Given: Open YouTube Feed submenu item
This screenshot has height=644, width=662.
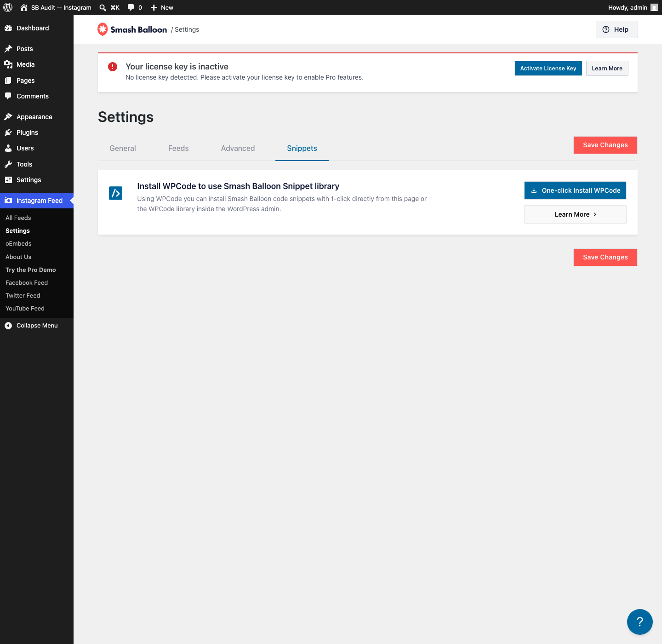Looking at the screenshot, I should tap(25, 308).
